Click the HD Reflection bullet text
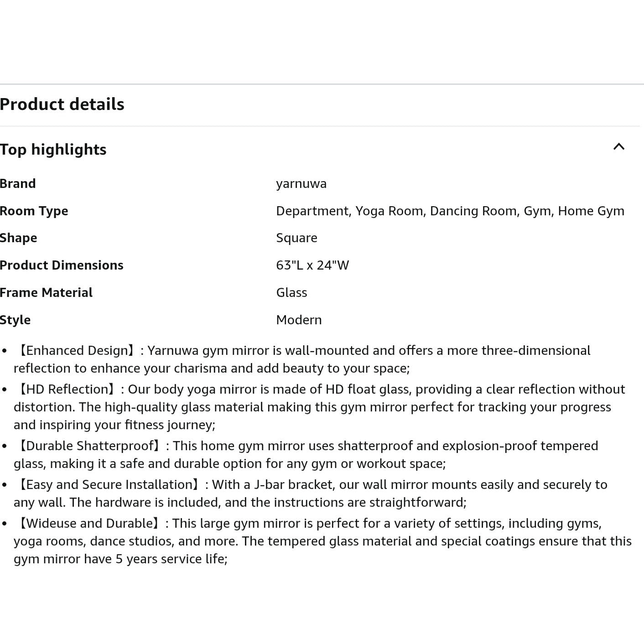Image resolution: width=644 pixels, height=644 pixels. pyautogui.click(x=319, y=407)
